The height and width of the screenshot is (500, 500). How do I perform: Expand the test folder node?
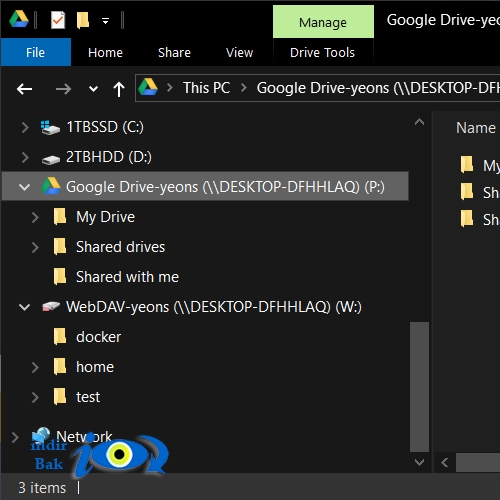35,397
